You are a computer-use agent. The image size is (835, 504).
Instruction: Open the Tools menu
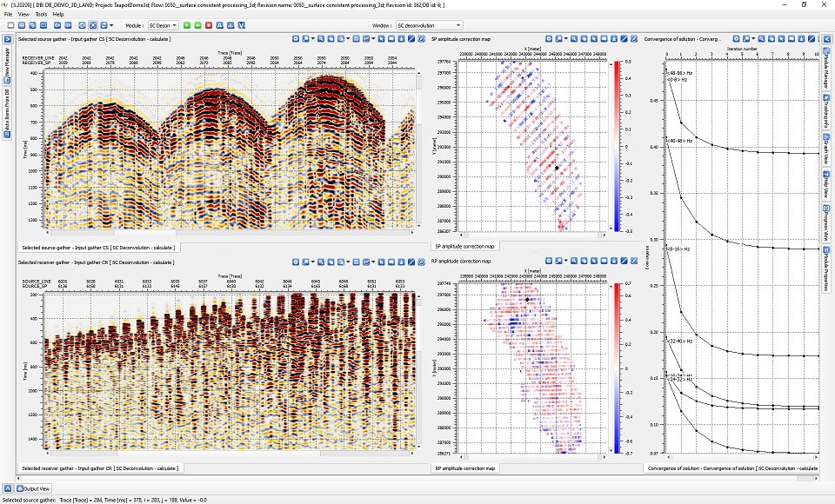point(41,15)
